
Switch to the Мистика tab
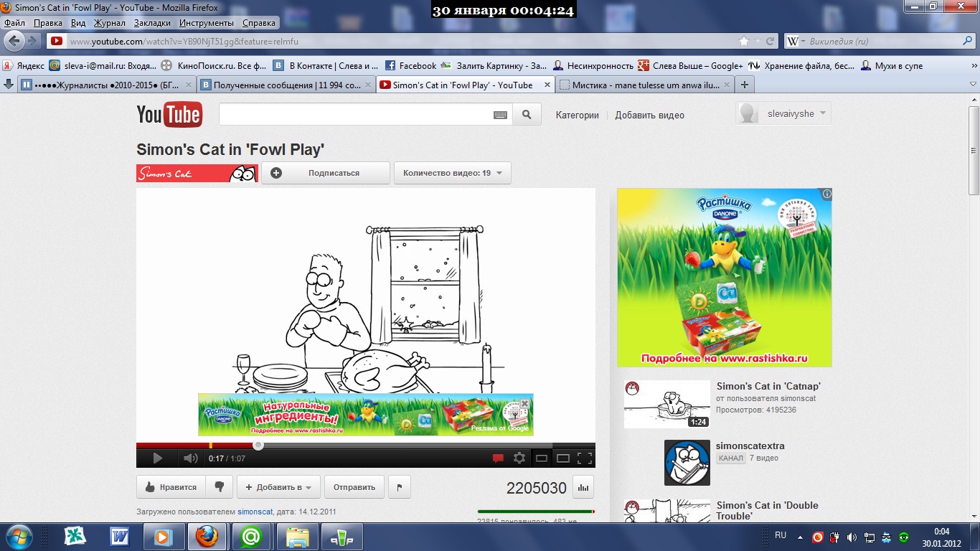(644, 85)
